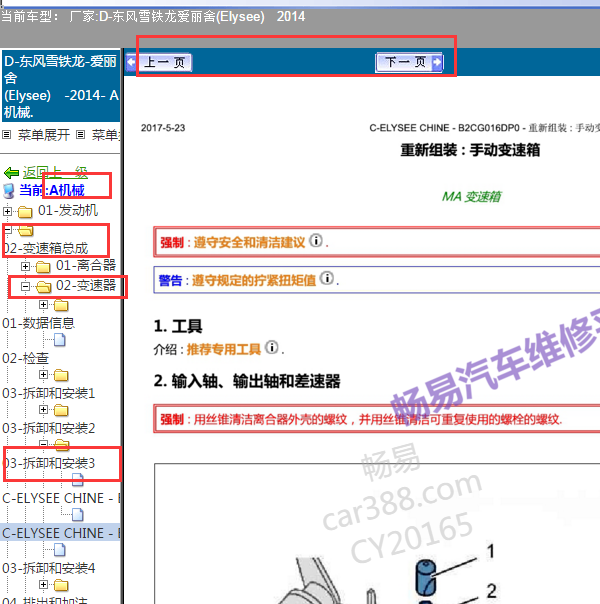Screen dimensions: 600x604
Task: Click the 上一页 previous page button
Action: click(159, 62)
